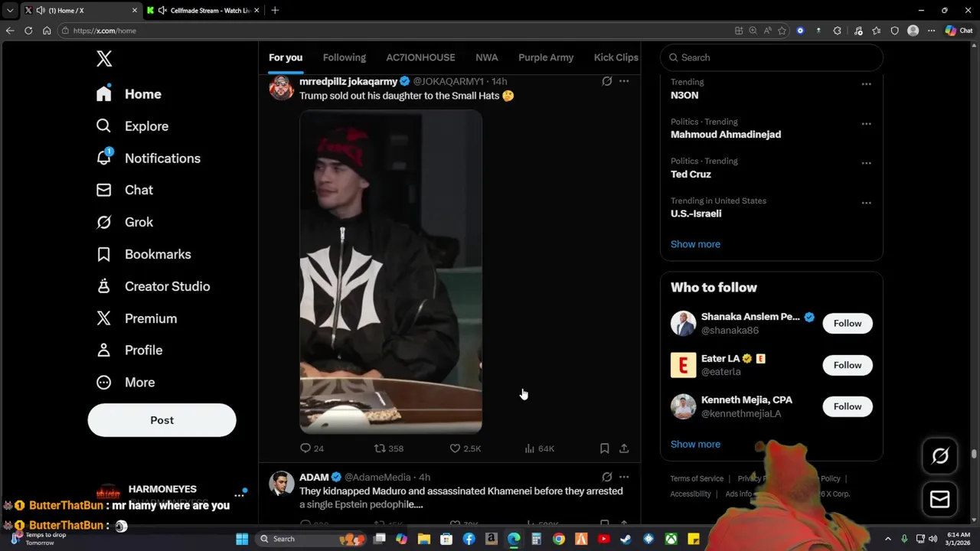Repost the jokaqarmy post (358)
Screen dimensions: 980x551
point(388,448)
